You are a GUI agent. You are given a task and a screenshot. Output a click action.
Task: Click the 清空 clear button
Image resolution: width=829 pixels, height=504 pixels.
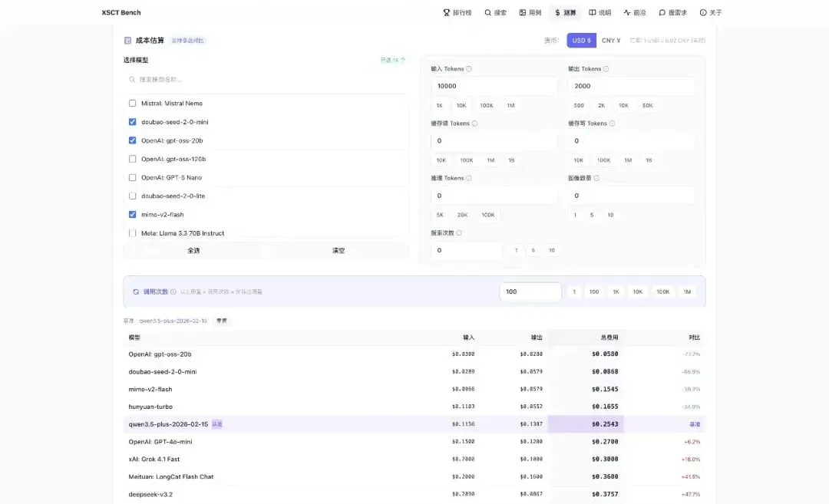[x=339, y=250]
